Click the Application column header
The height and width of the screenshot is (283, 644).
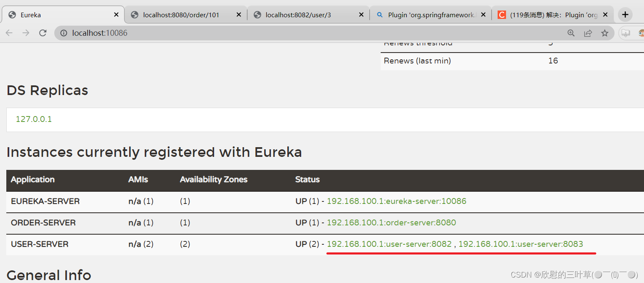[x=33, y=180]
